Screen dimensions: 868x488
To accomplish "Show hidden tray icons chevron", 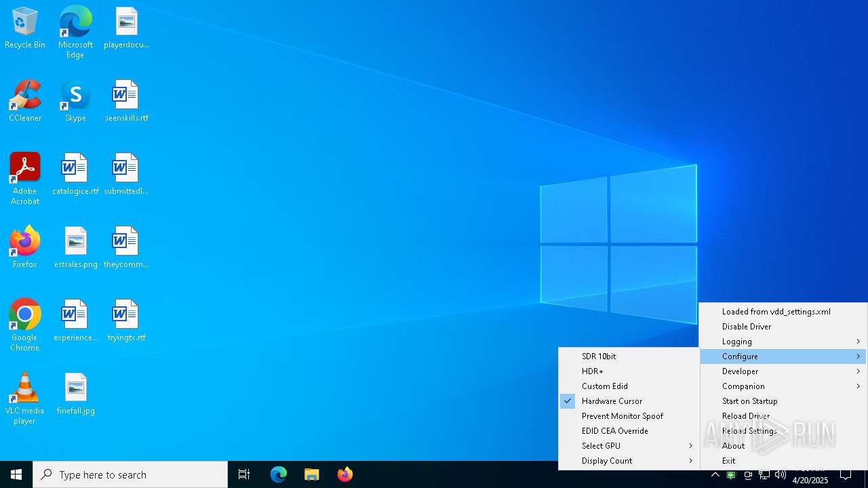I will [715, 475].
